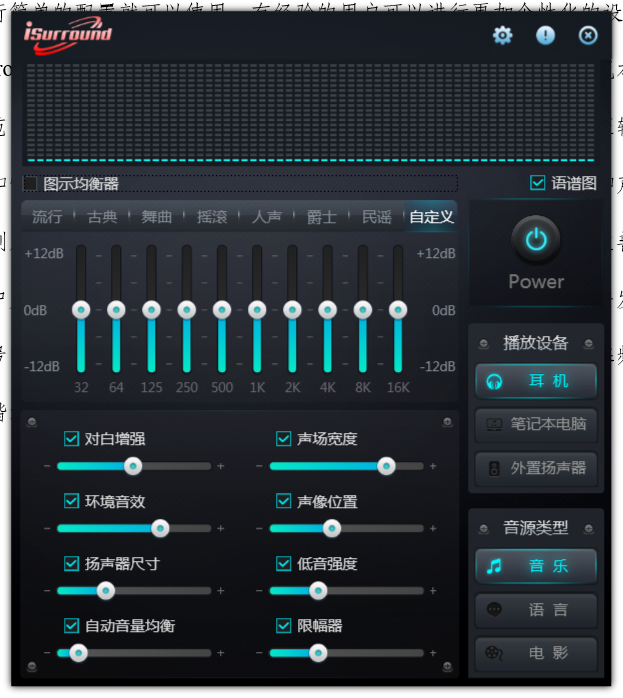The image size is (623, 698).
Task: Uncheck the 低音强度 bass checkbox
Action: click(x=284, y=564)
